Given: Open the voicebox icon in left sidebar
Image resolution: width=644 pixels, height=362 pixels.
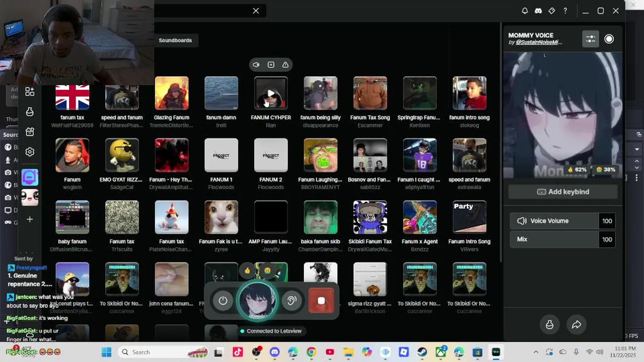Looking at the screenshot, I should (x=30, y=92).
